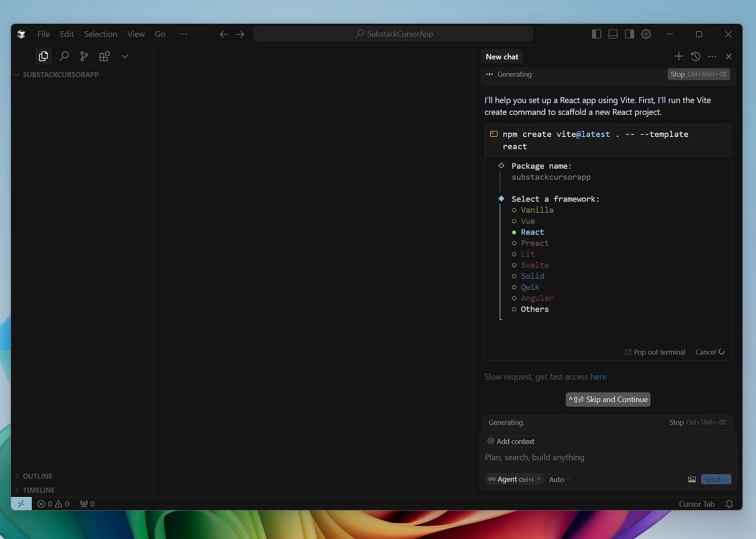This screenshot has height=539, width=756.
Task: Open remote window status bar icon
Action: (x=21, y=504)
